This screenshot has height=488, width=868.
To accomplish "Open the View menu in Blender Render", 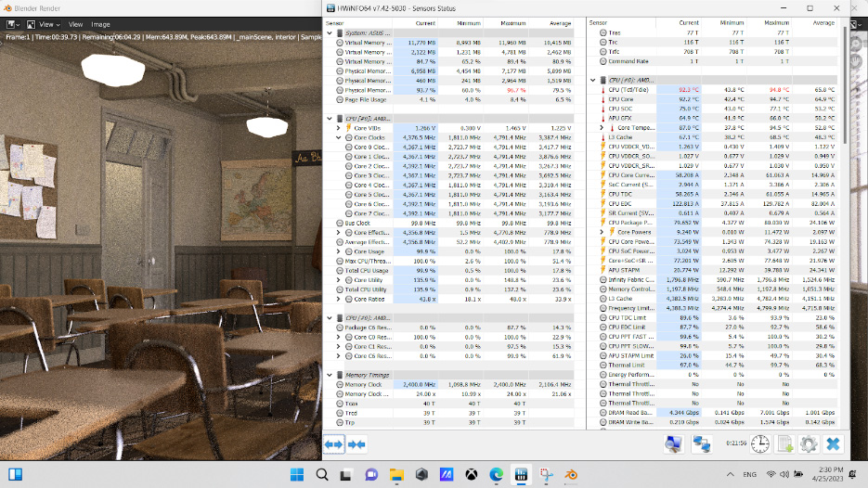I will pos(76,24).
